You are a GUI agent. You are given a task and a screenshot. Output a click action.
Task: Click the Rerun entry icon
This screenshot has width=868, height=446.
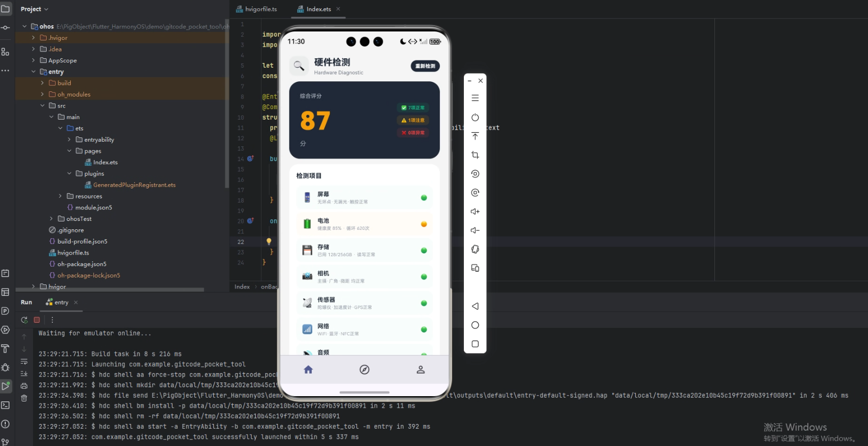pos(24,320)
